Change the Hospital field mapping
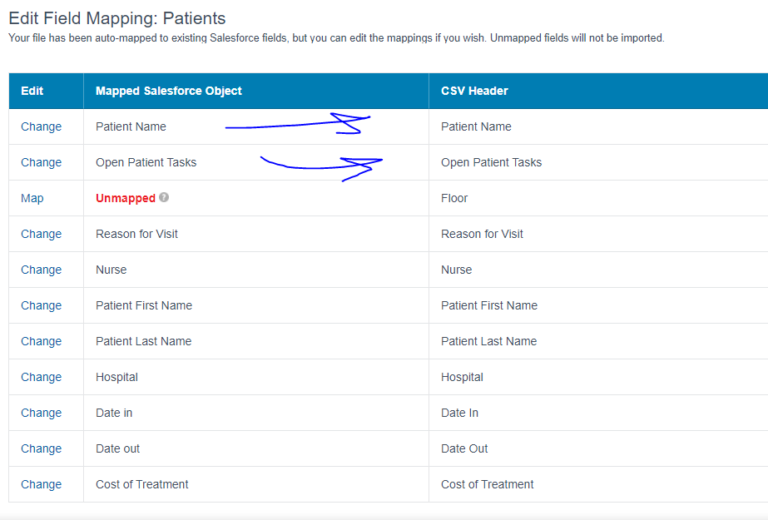768x520 pixels. 41,377
